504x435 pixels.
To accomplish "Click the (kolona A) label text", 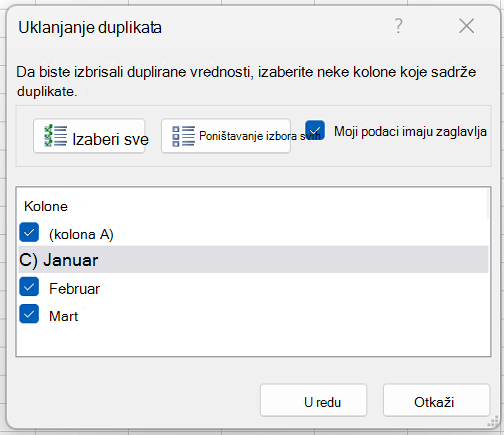I will tap(81, 235).
